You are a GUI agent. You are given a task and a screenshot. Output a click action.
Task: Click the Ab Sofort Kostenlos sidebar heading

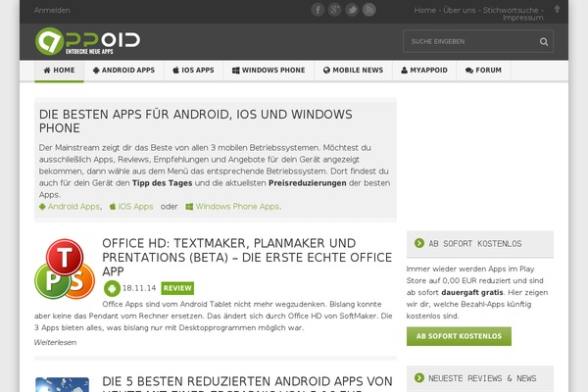[474, 244]
